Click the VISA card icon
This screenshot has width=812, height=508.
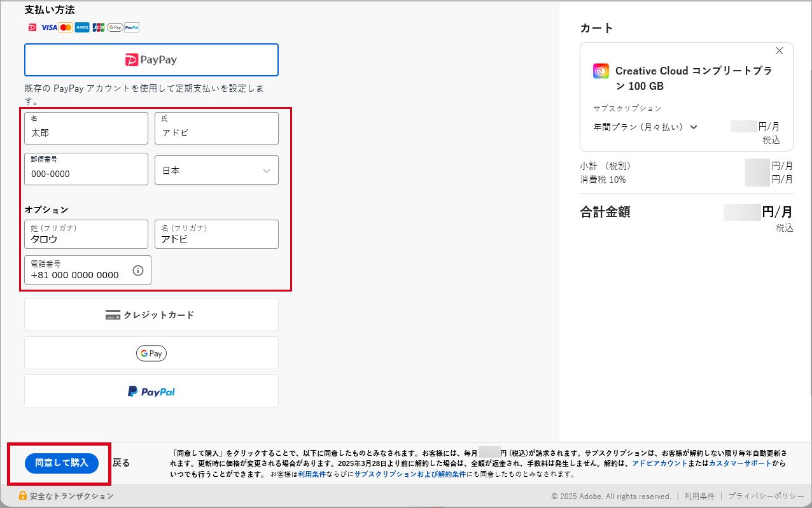click(49, 27)
